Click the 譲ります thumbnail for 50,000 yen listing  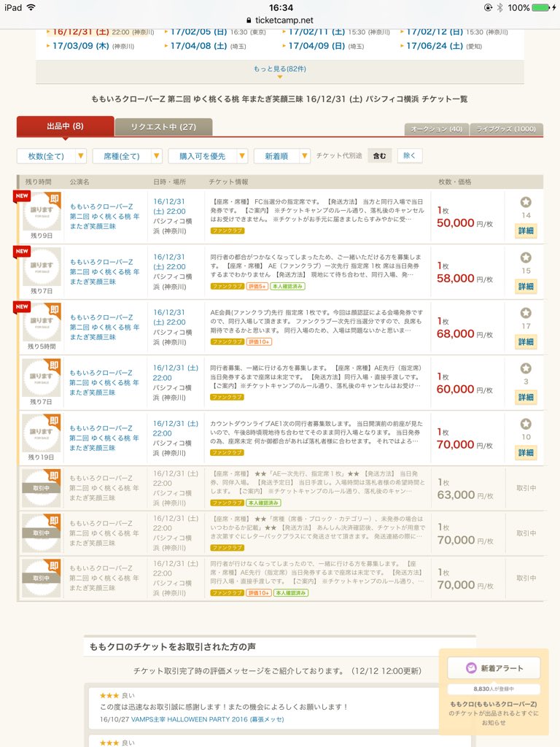coord(42,211)
